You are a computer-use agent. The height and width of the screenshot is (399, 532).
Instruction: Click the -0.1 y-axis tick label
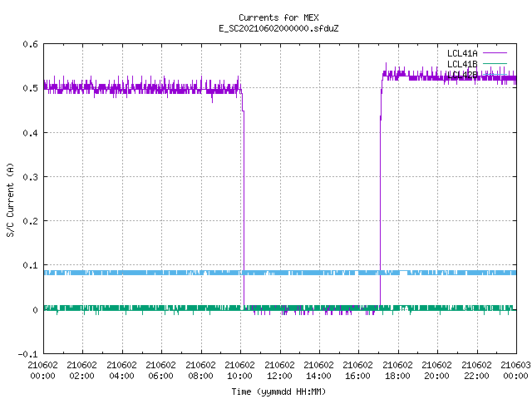click(27, 354)
